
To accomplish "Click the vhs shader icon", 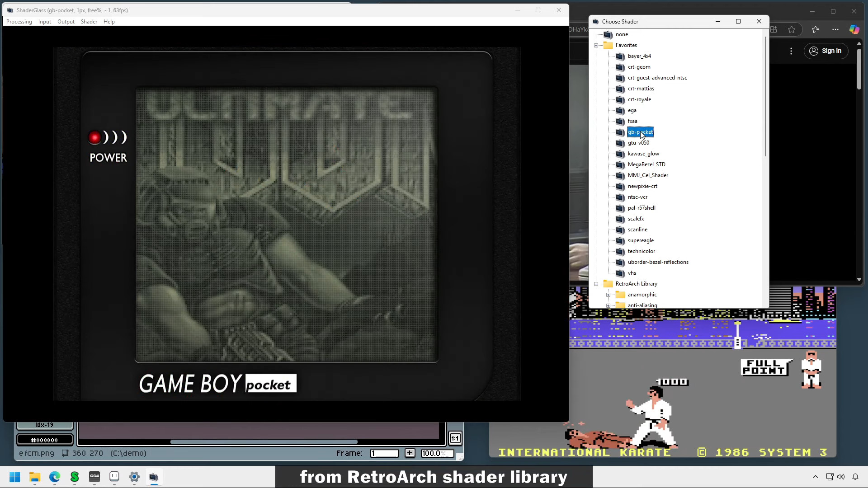I will (620, 273).
